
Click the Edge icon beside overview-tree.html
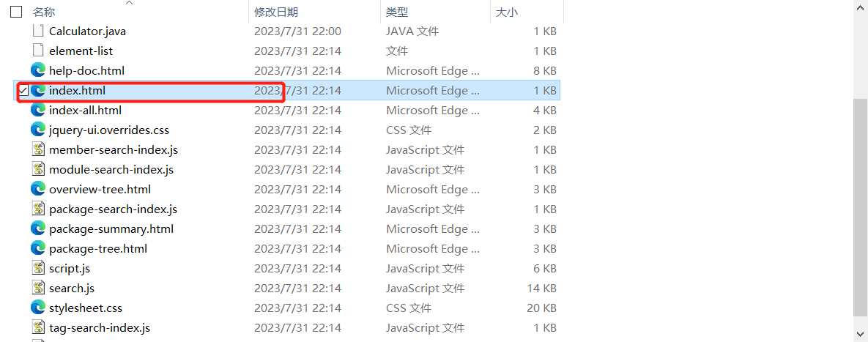[x=37, y=189]
